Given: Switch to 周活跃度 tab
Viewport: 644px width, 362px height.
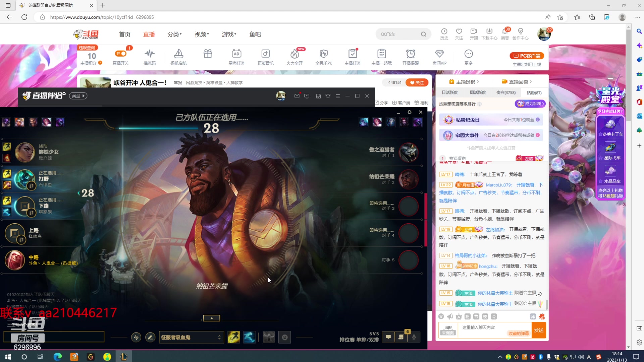Looking at the screenshot, I should (x=478, y=93).
